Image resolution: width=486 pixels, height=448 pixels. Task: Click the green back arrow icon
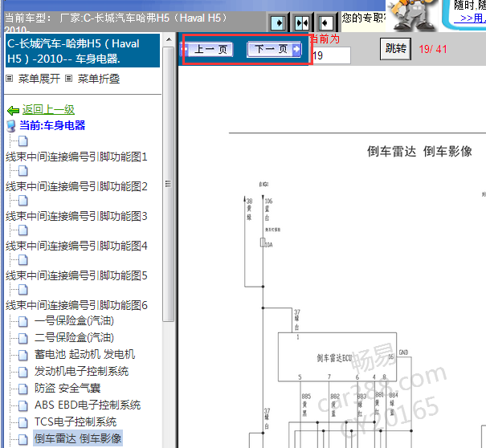pos(14,110)
